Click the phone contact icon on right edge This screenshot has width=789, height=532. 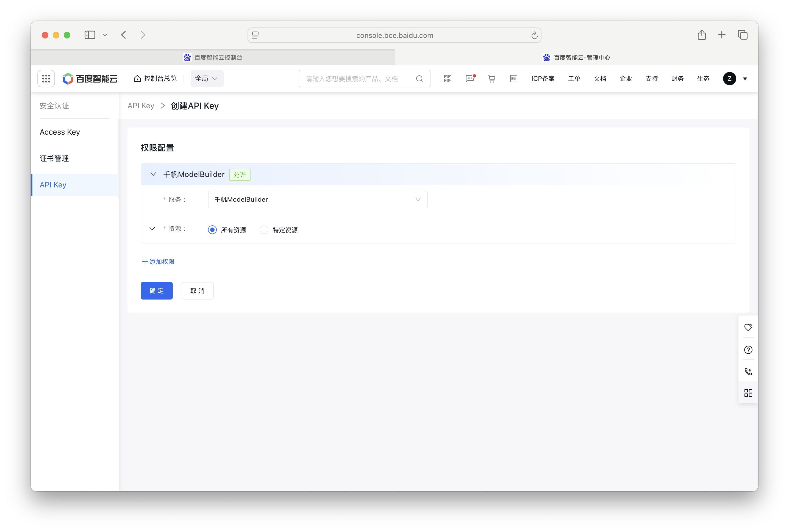748,372
